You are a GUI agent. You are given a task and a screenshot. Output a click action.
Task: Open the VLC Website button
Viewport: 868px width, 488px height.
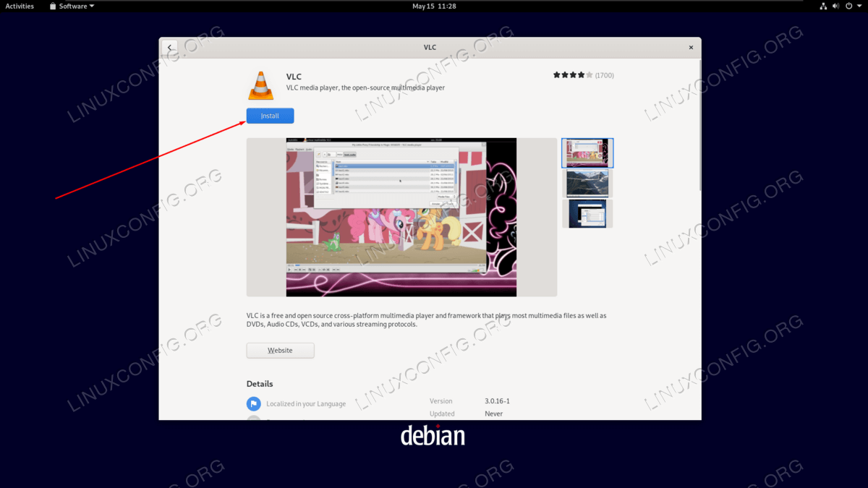pyautogui.click(x=280, y=351)
